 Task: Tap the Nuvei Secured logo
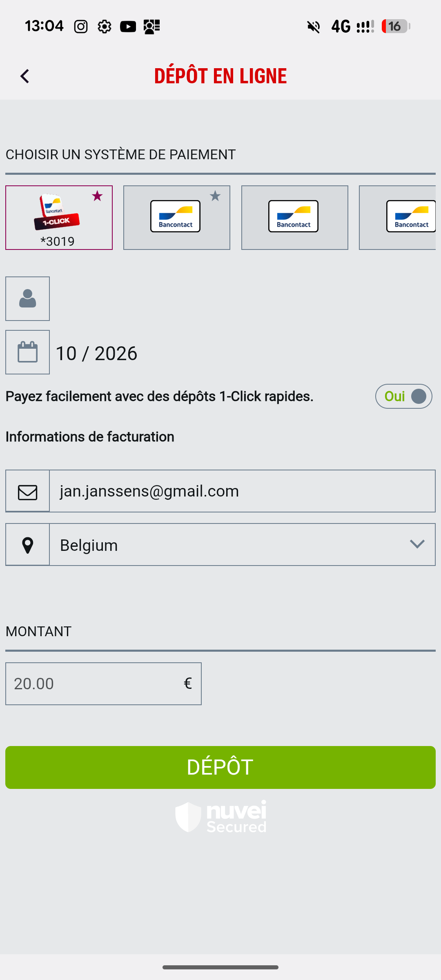tap(220, 816)
